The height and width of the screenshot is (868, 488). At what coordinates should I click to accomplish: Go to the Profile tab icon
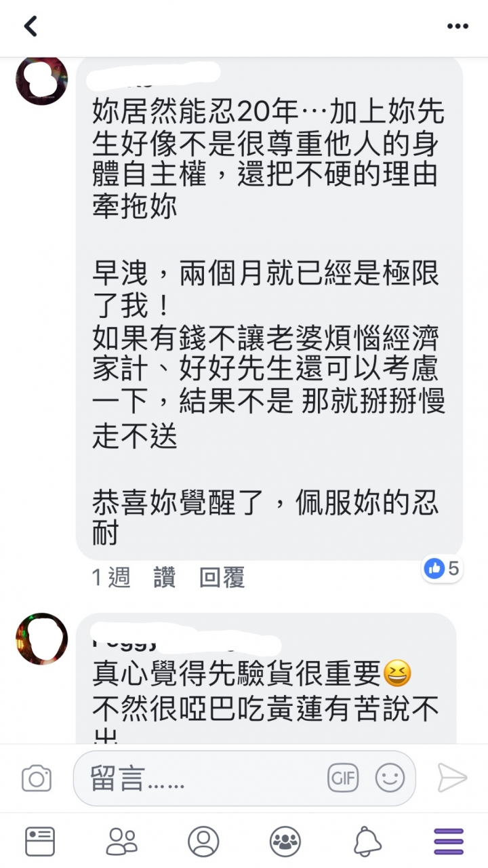203,842
